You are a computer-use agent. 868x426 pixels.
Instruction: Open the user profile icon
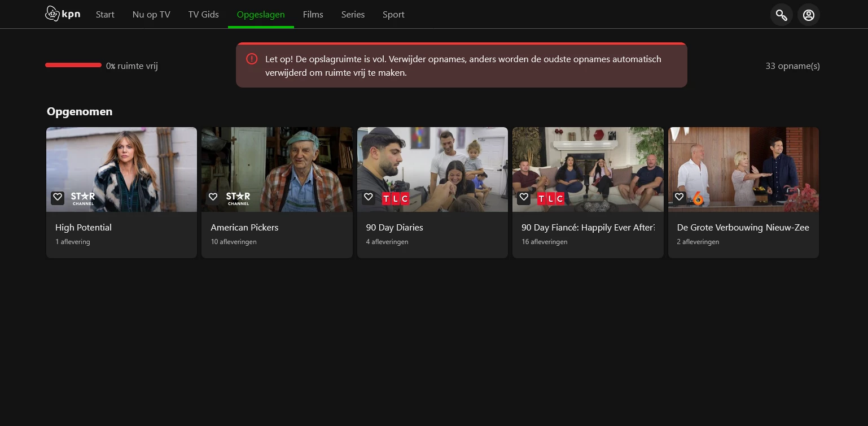pos(809,15)
